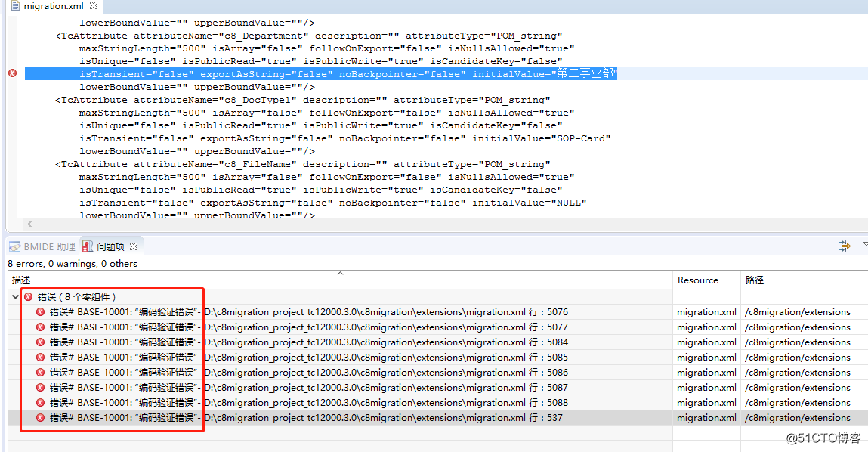Click the editor horizontal scroll left arrow

coord(29,224)
